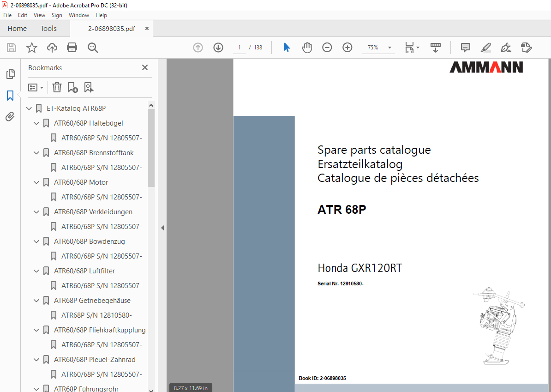The image size is (551, 392).
Task: Collapse ATR60/68P Verkleidungen bookmark
Action: 36,211
